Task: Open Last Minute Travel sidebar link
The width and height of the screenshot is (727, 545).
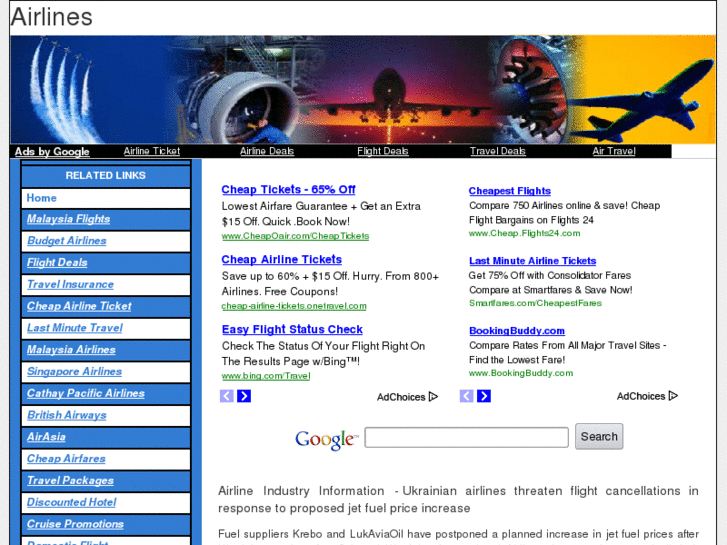Action: [74, 328]
